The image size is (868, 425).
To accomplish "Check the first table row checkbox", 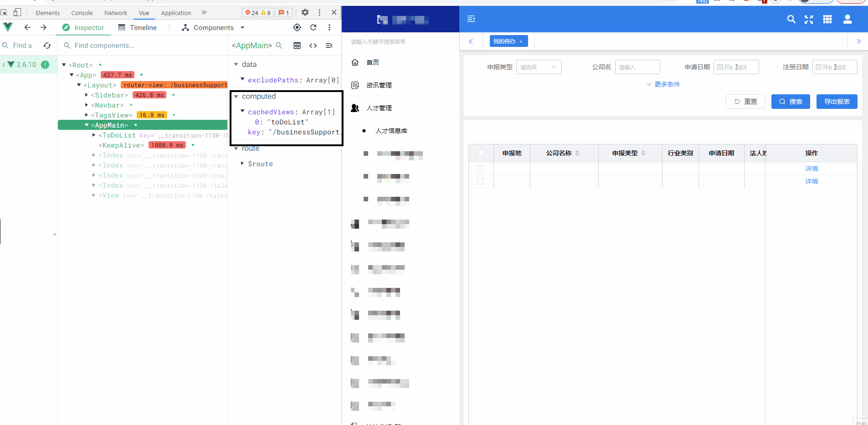I will coord(480,169).
